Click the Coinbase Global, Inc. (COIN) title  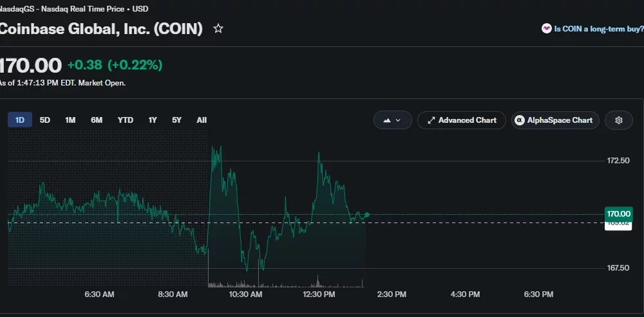101,29
